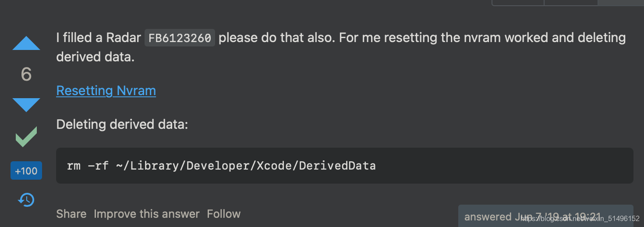This screenshot has height=227, width=644.
Task: Follow this answer
Action: pyautogui.click(x=224, y=214)
